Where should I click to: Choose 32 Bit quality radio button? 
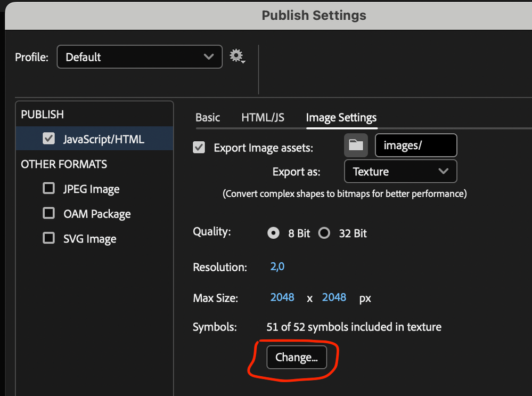[x=324, y=233]
